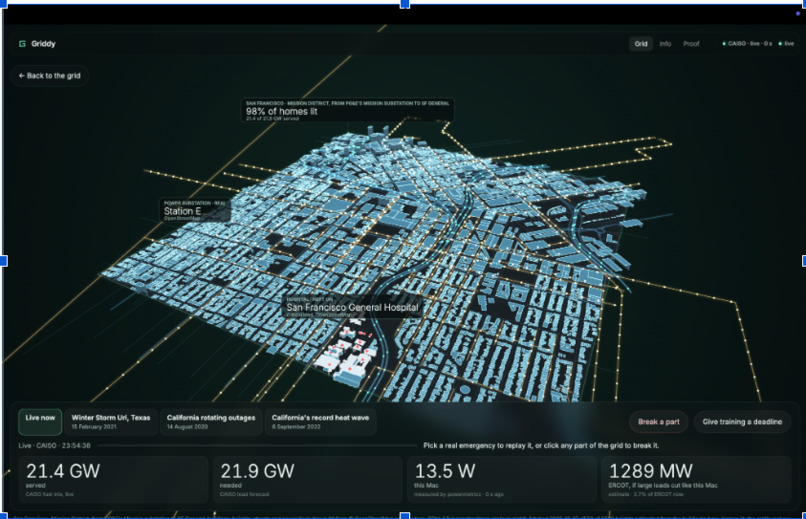Viewport: 806px width, 519px height.
Task: Open the 21.4 GW served card
Action: pos(113,479)
